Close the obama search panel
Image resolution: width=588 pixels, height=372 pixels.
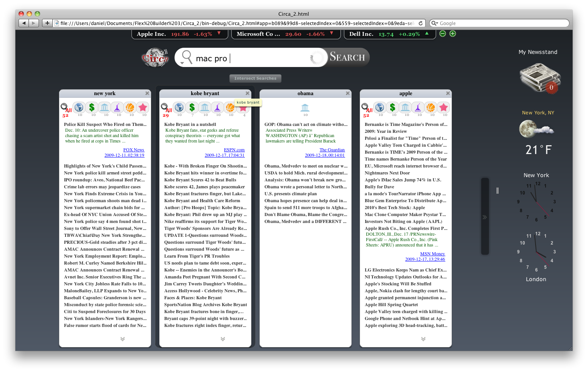[348, 93]
